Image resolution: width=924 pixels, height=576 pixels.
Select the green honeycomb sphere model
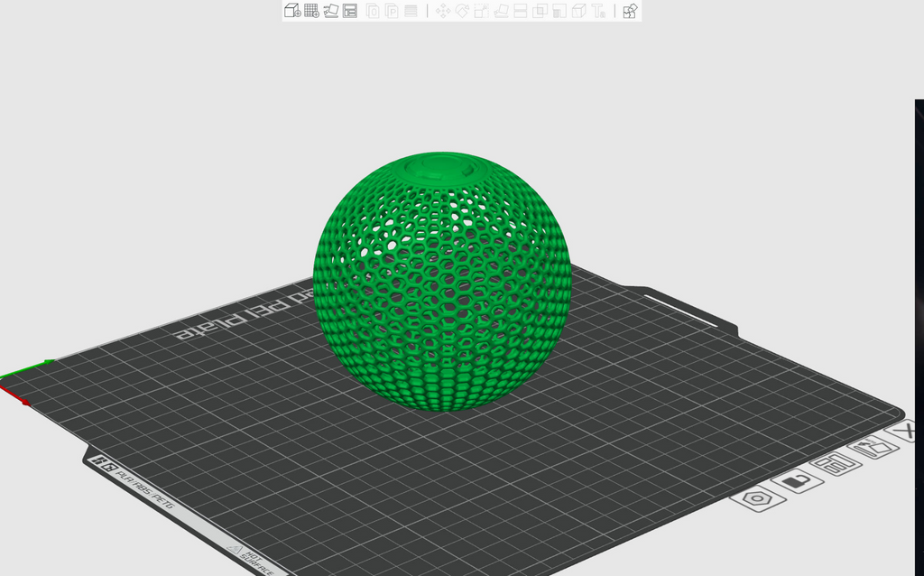442,282
